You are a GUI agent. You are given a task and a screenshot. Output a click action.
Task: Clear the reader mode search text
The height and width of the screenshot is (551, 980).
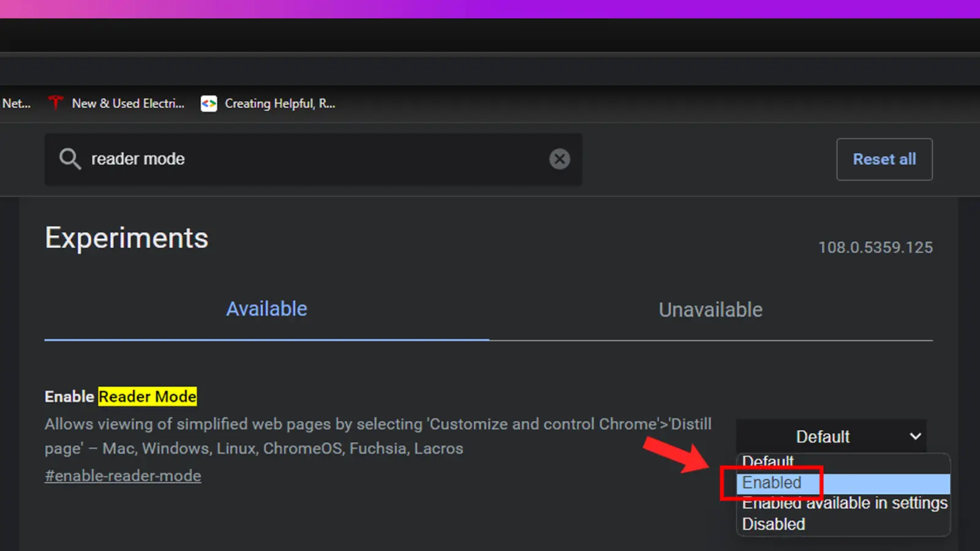[x=559, y=159]
